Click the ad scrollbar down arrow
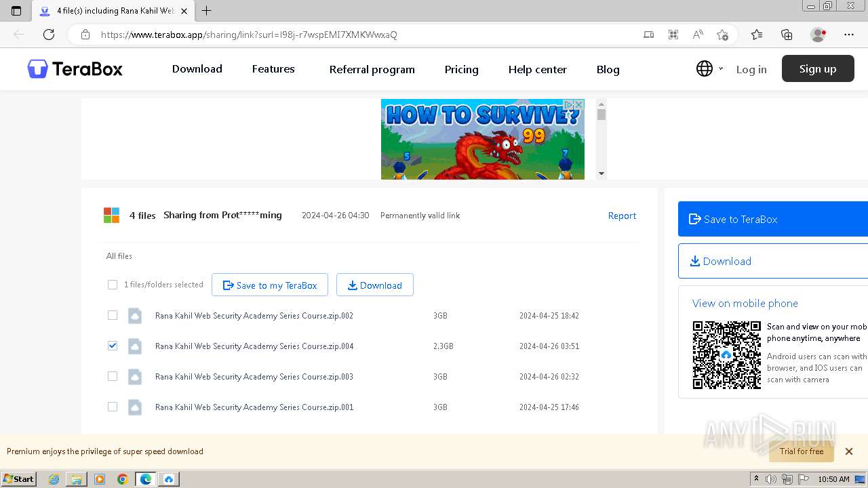The height and width of the screenshot is (488, 868). click(x=601, y=174)
